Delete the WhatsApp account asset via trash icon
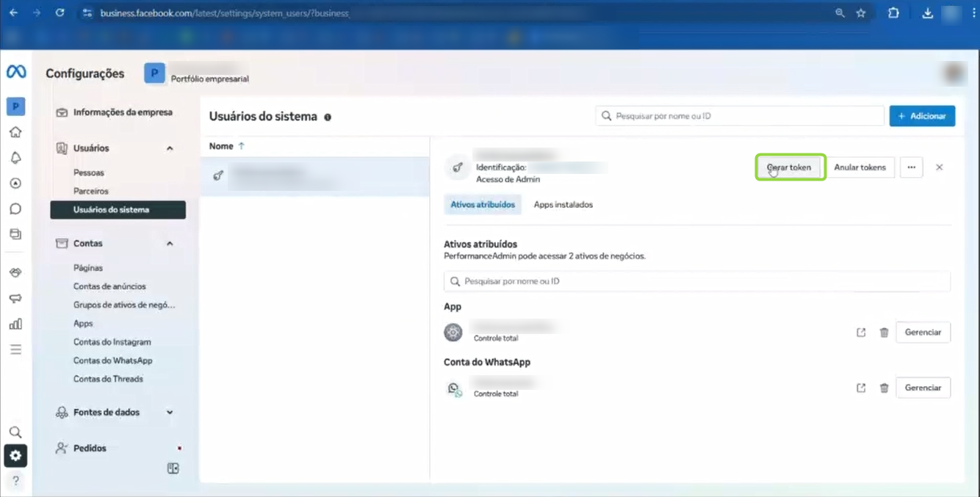 884,388
